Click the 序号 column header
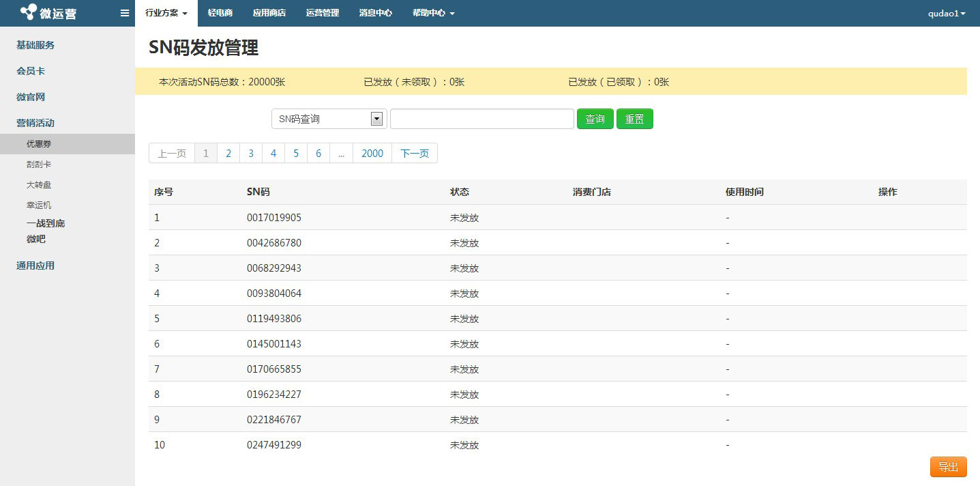980x486 pixels. pyautogui.click(x=164, y=192)
